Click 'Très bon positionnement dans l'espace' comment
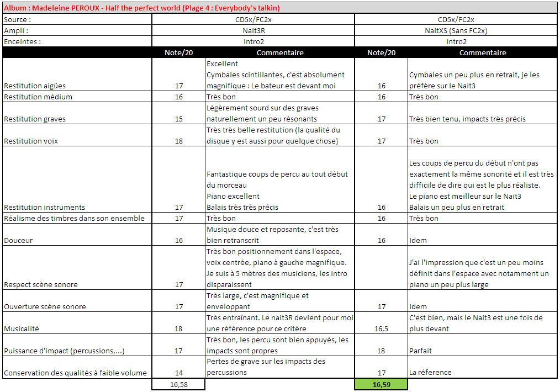The image size is (560, 392). (279, 267)
